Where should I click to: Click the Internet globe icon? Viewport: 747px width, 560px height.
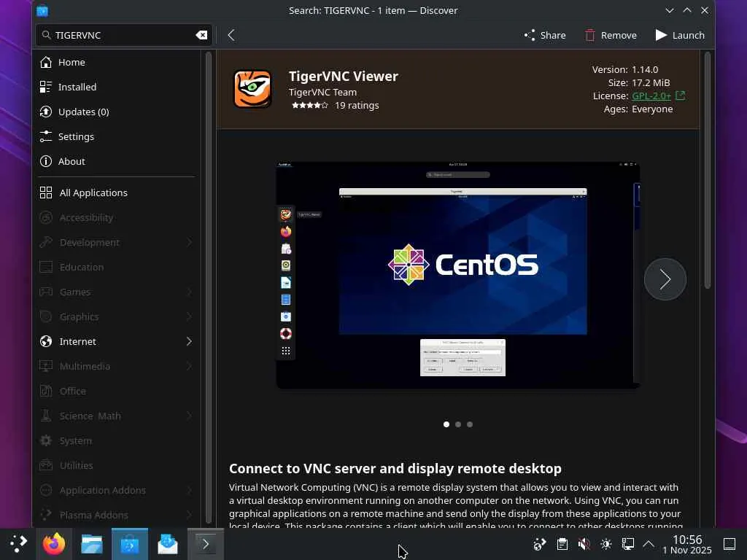46,341
